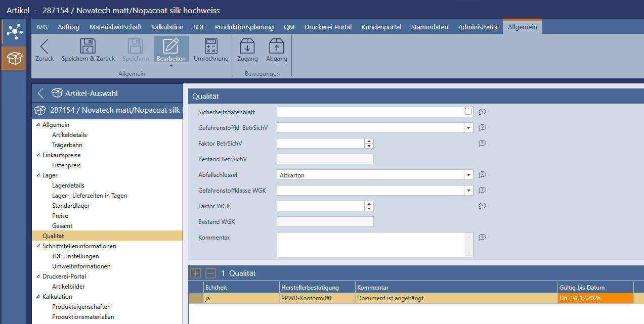Open the Administrator tab
The width and height of the screenshot is (644, 324).
pos(478,27)
